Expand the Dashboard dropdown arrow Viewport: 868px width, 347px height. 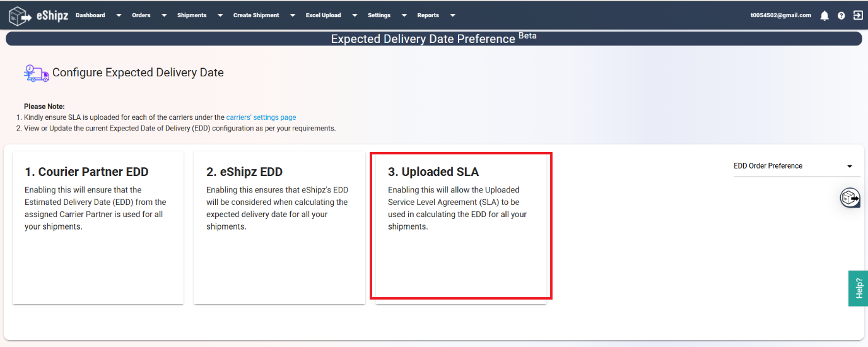[119, 16]
